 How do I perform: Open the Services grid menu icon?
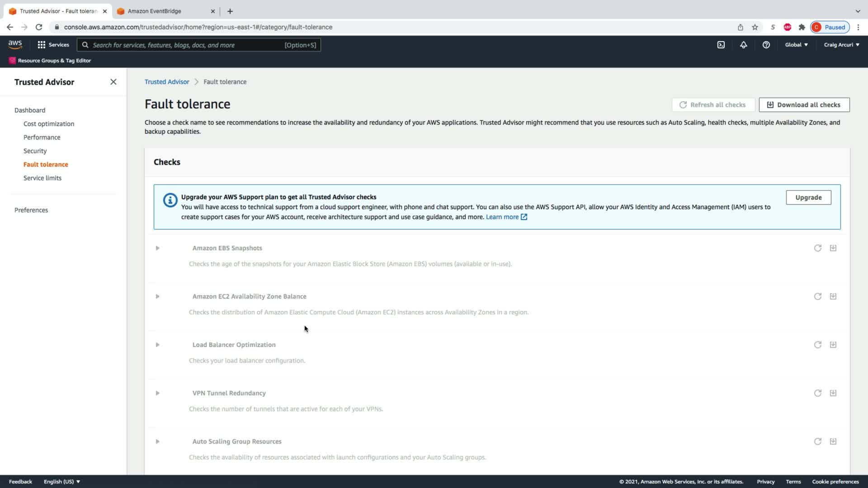(x=42, y=45)
